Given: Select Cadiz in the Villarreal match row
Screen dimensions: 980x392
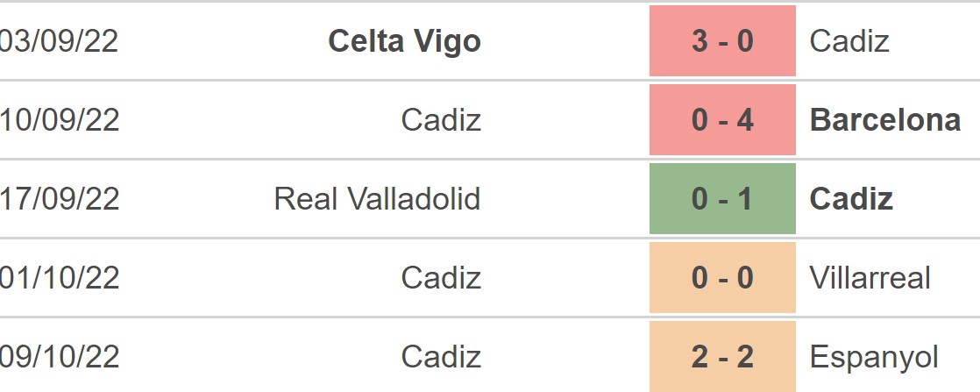Looking at the screenshot, I should 441,278.
